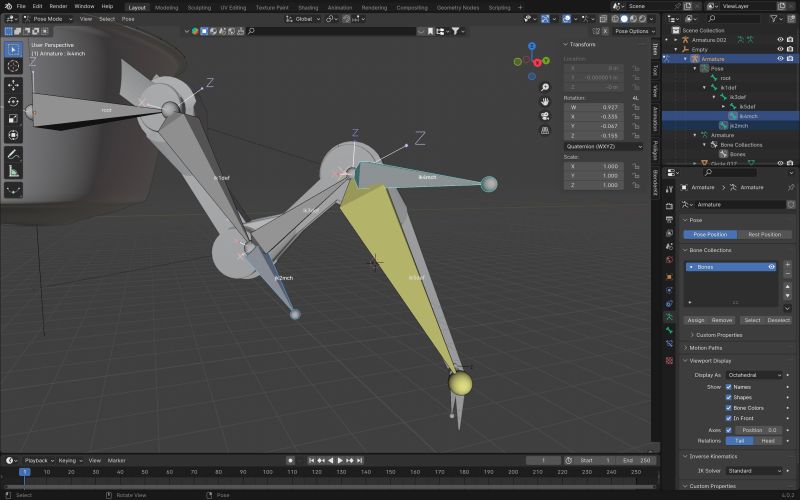Click the Pose Position button

coord(710,235)
